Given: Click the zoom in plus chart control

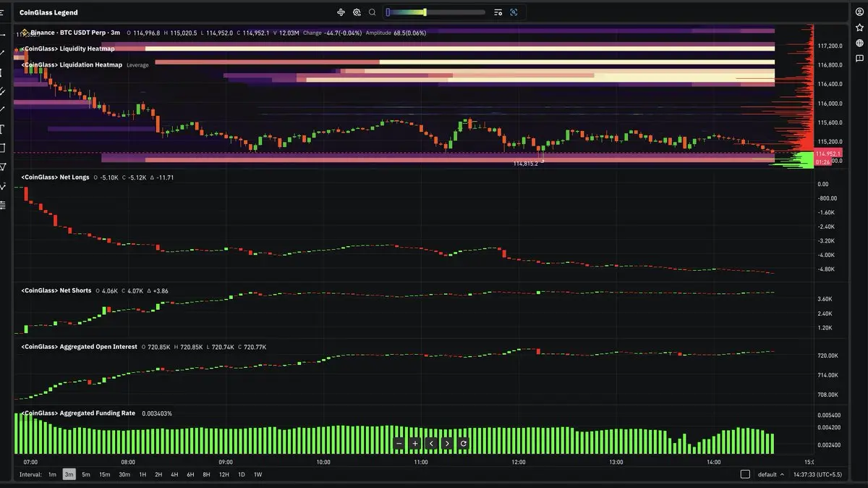Looking at the screenshot, I should 415,443.
